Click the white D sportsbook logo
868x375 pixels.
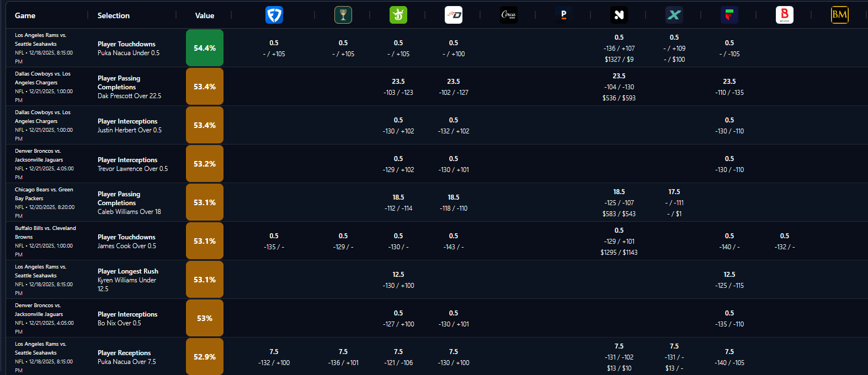pyautogui.click(x=454, y=15)
